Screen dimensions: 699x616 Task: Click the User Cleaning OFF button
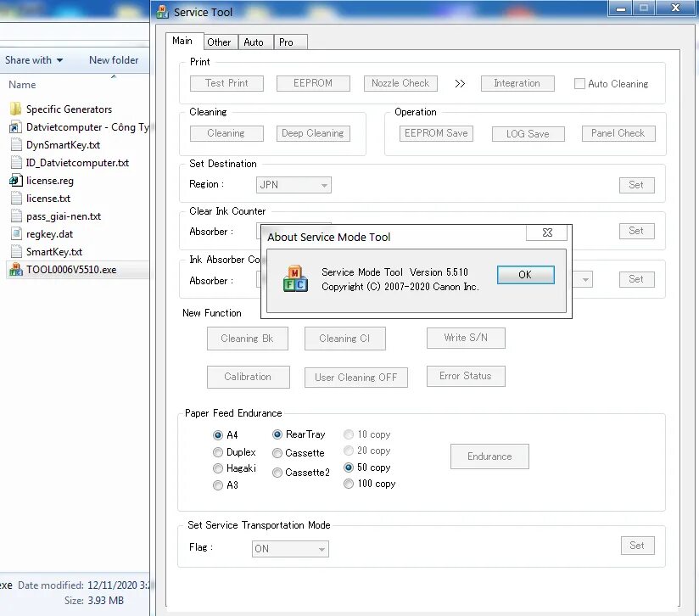tap(355, 378)
